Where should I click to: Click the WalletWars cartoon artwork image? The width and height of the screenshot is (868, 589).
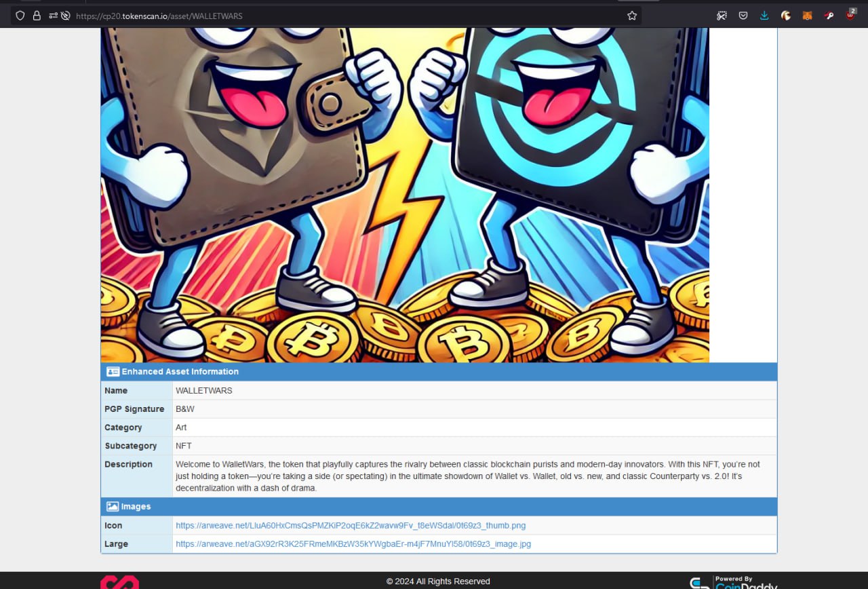coord(405,195)
